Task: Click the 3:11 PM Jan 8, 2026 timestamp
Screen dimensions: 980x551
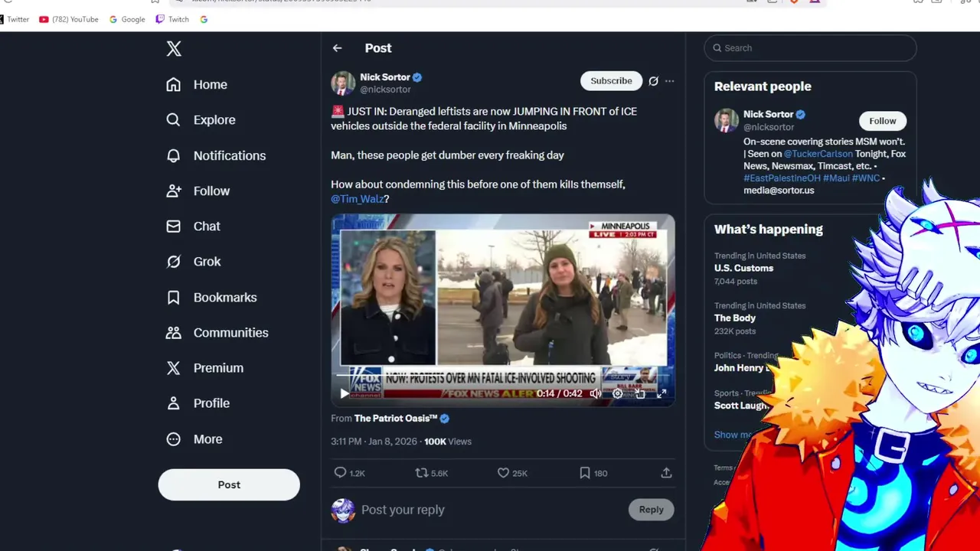Action: pos(374,442)
